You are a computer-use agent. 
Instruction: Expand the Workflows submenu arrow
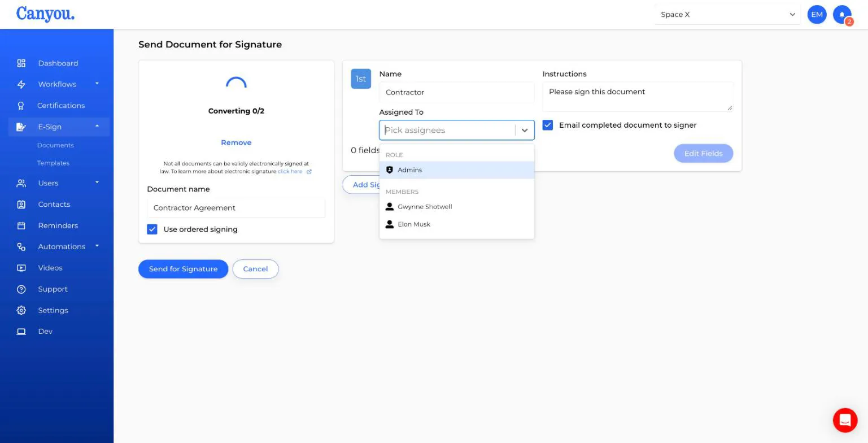97,84
